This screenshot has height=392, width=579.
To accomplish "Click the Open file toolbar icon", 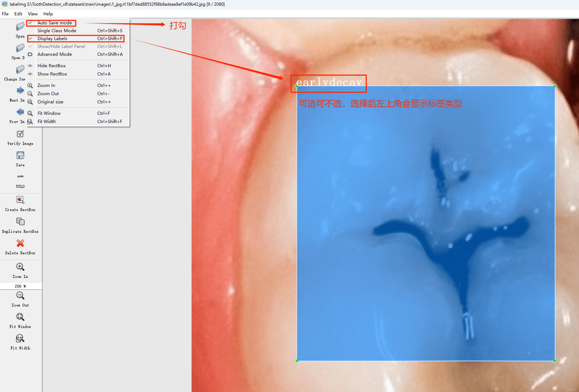I will [20, 26].
